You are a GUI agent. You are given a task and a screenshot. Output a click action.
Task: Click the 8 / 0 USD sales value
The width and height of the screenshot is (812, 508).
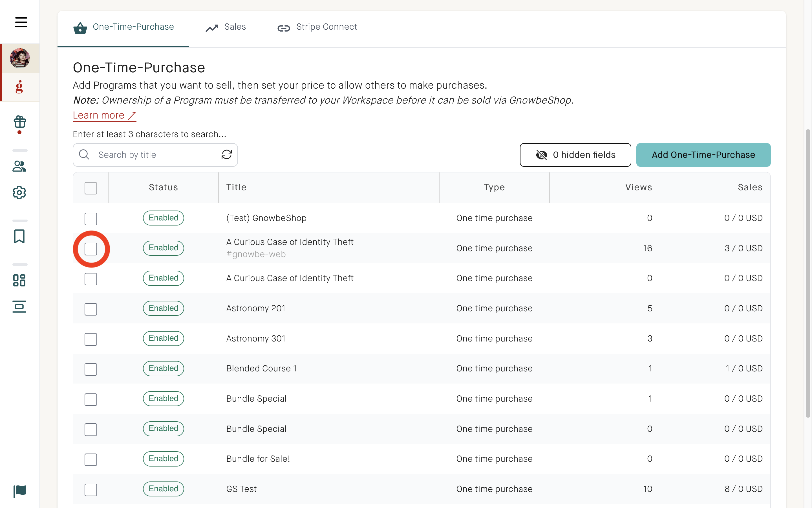(743, 489)
